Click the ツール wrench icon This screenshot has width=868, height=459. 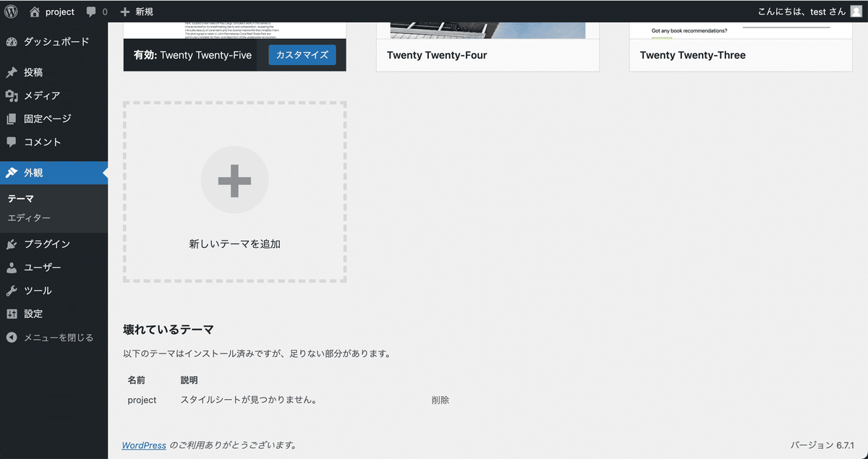[x=12, y=291]
